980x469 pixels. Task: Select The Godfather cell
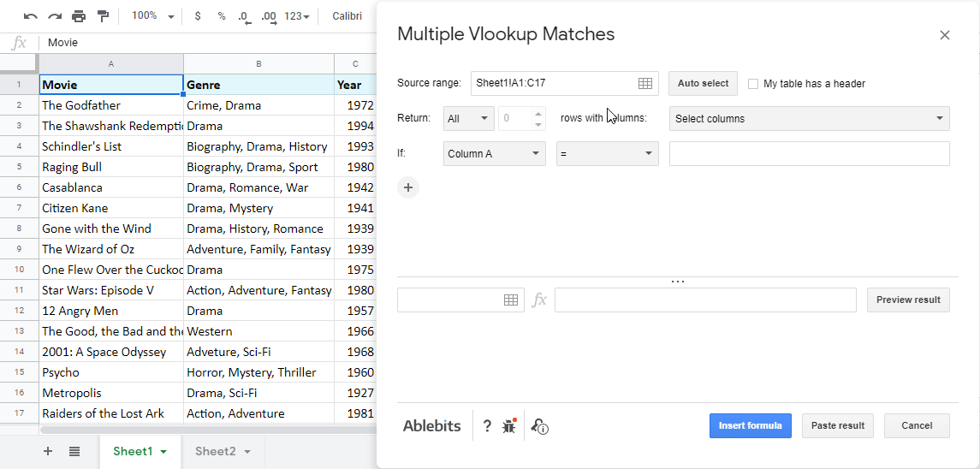(x=111, y=105)
